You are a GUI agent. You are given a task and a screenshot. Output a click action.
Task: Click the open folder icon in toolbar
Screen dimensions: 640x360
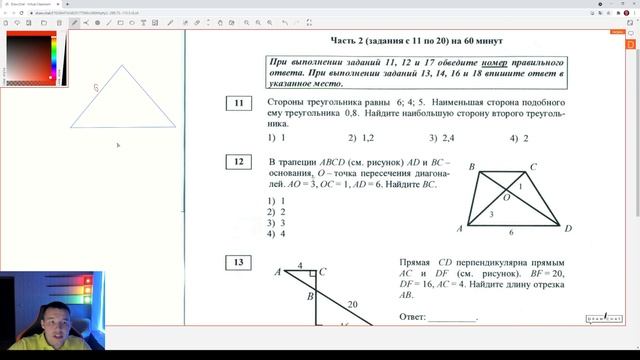(x=44, y=23)
